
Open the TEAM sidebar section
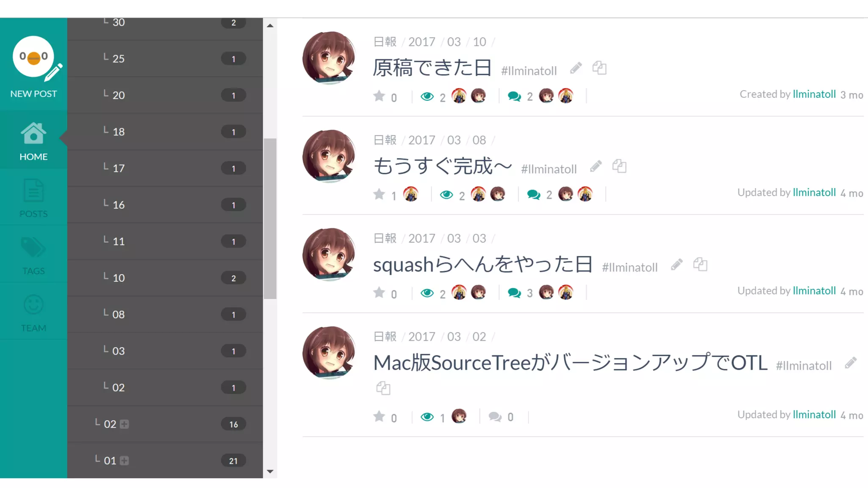33,312
